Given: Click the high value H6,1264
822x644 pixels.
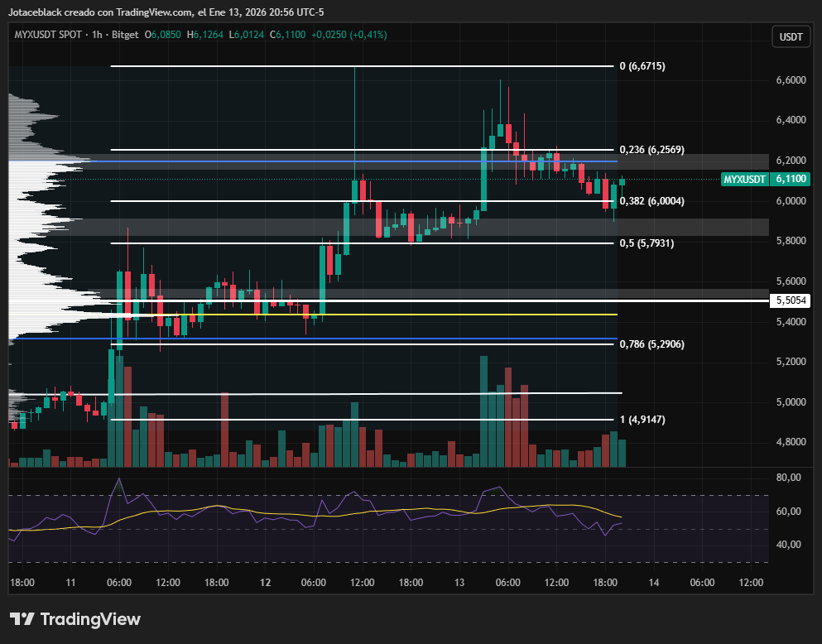Looking at the screenshot, I should [x=205, y=35].
